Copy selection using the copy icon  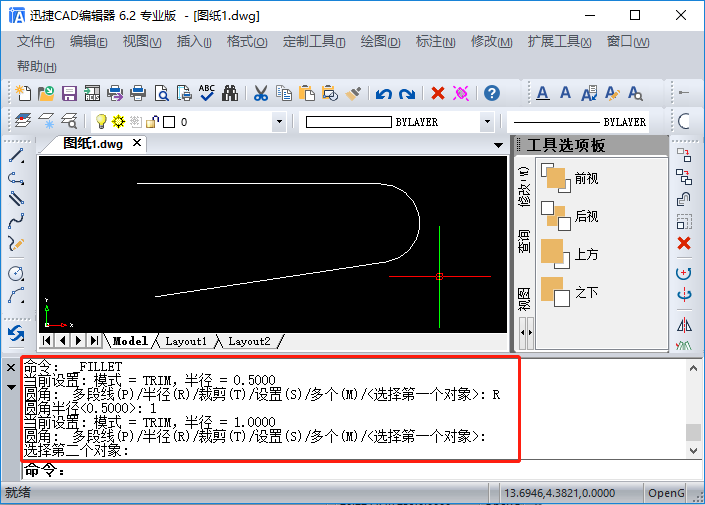click(x=284, y=93)
